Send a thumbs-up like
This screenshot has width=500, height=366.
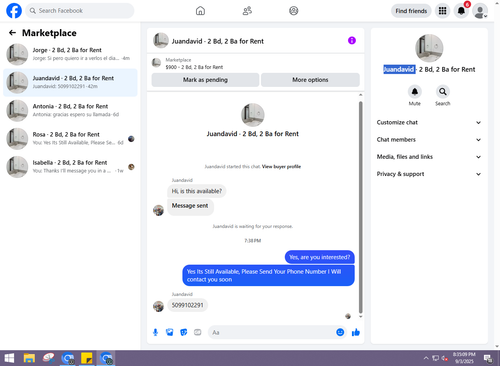coord(356,332)
